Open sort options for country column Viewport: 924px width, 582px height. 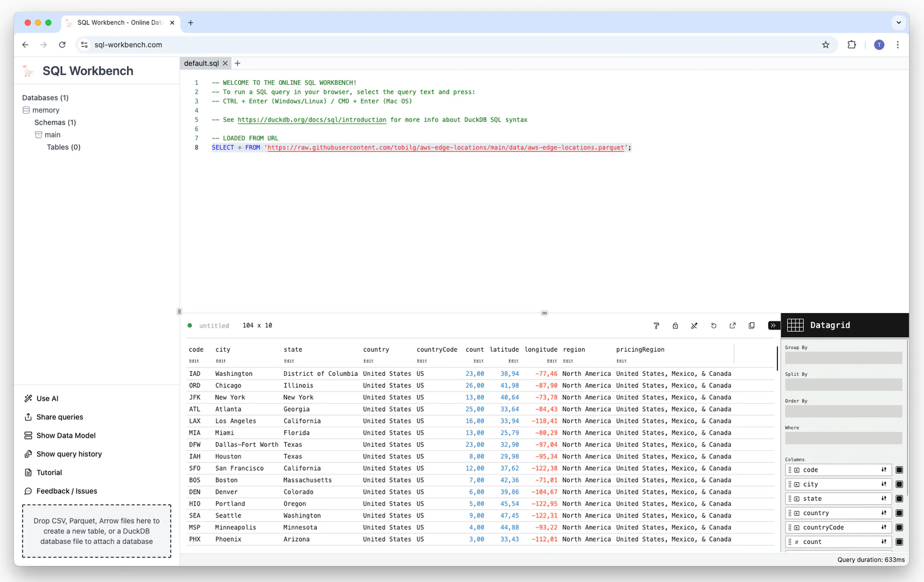(x=884, y=513)
